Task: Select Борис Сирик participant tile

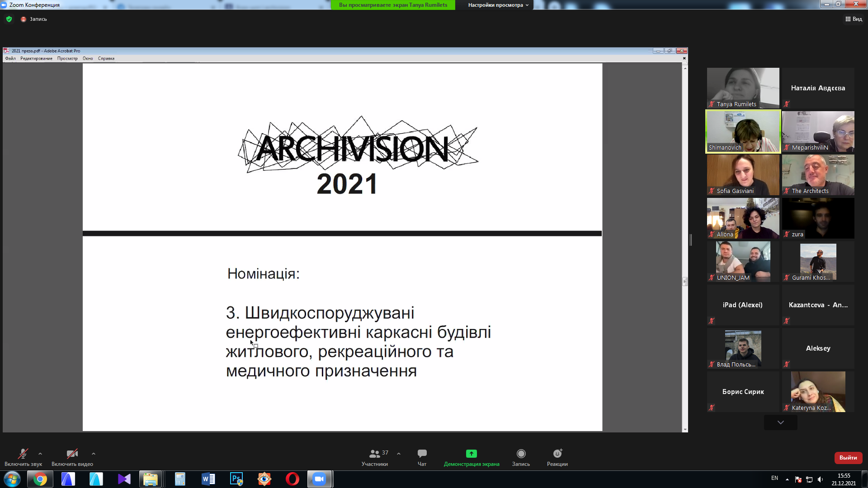Action: coord(743,392)
